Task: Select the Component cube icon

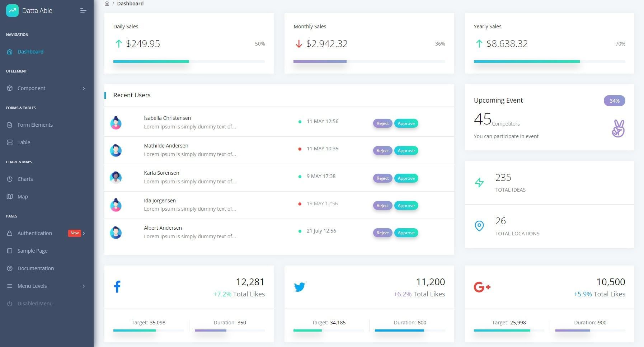Action: pyautogui.click(x=10, y=88)
